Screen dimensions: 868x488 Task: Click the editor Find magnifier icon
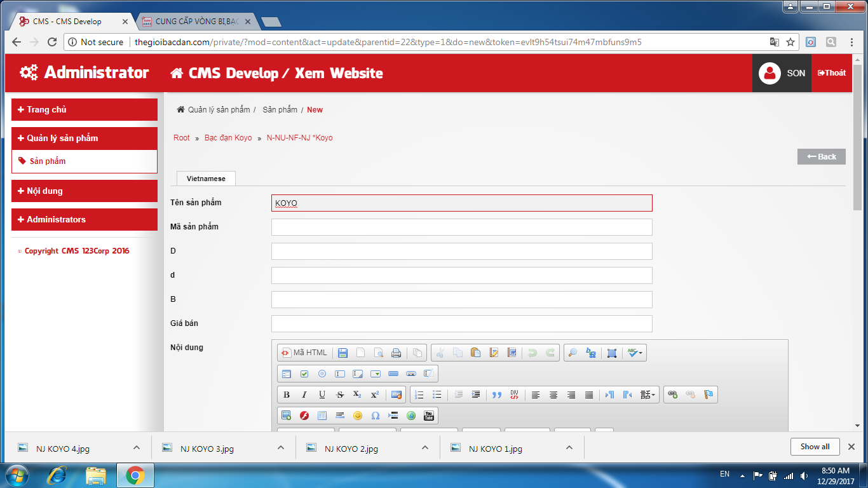pos(573,353)
